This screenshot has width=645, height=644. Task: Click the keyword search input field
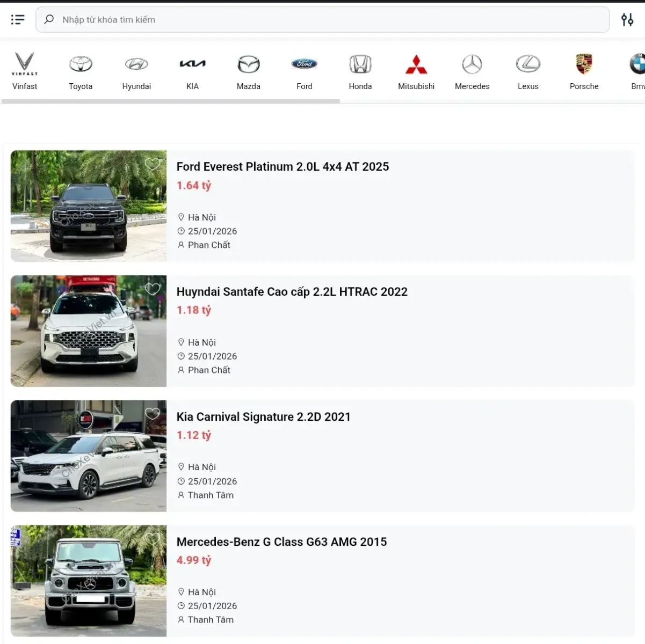click(322, 20)
